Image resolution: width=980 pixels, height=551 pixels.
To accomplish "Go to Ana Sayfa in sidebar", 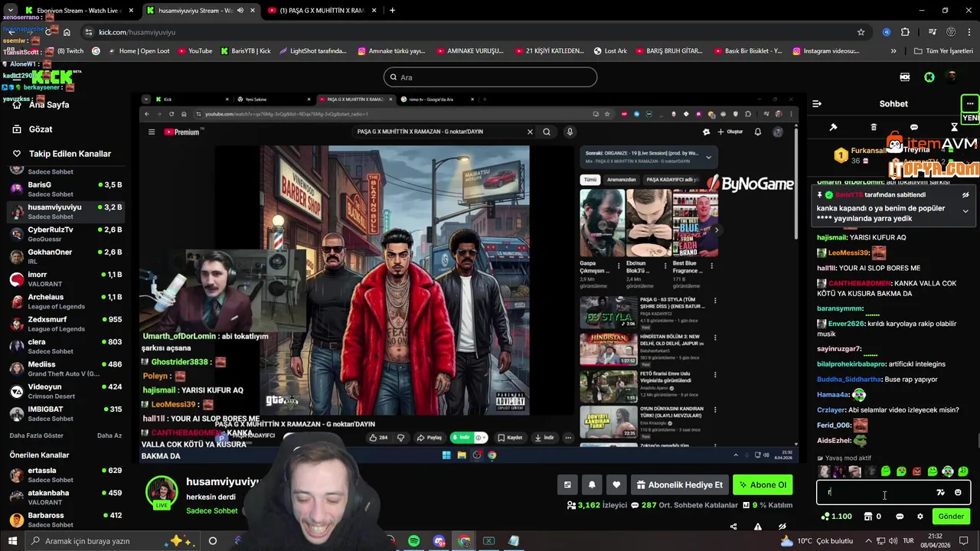I will tap(49, 105).
